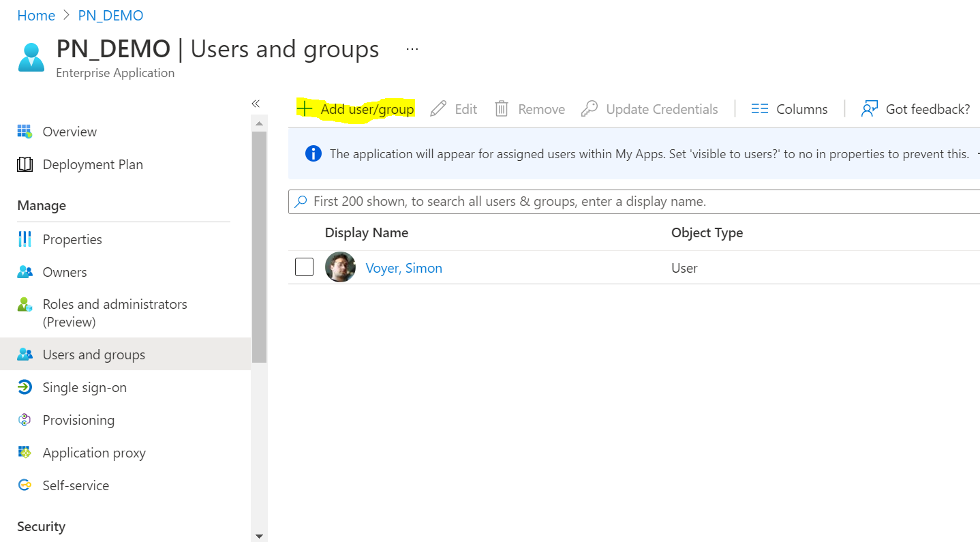Viewport: 980px width, 542px height.
Task: Sort by Object Type column header
Action: 707,232
